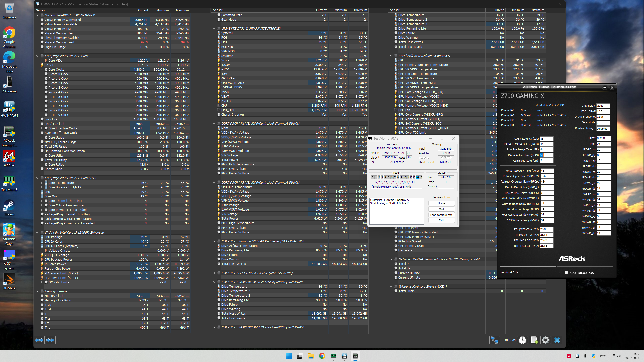Viewport: 644px width, 362px height.
Task: Click the Maximum column header in left panel
Action: tap(182, 10)
